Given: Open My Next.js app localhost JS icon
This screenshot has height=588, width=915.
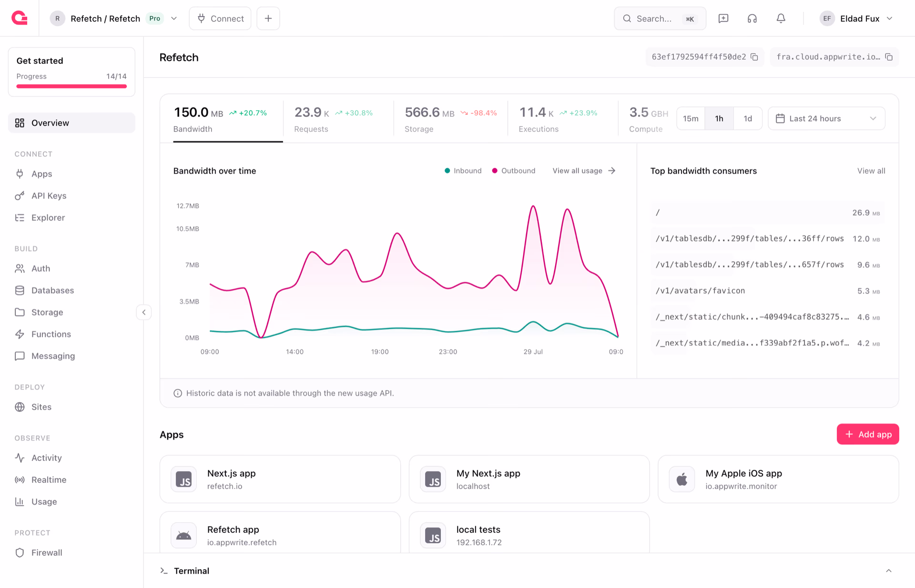Looking at the screenshot, I should [433, 479].
